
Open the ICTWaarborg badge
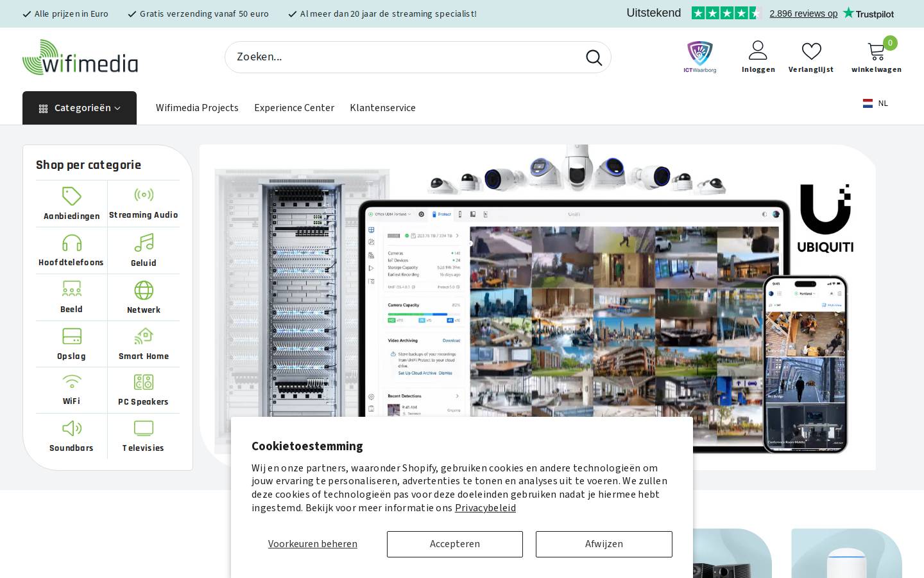click(x=700, y=57)
